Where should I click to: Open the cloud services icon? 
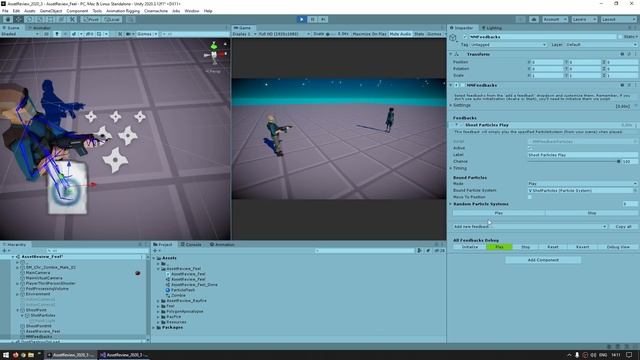534,19
